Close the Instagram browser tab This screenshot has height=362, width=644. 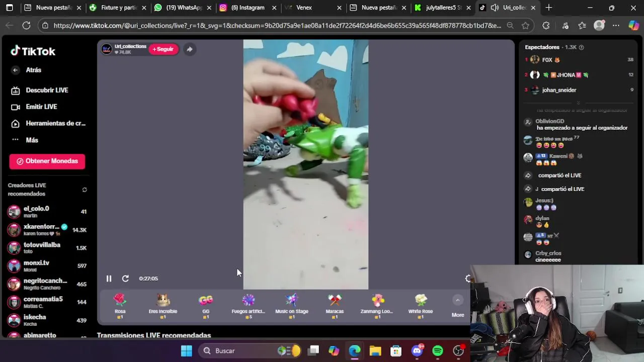(x=274, y=8)
